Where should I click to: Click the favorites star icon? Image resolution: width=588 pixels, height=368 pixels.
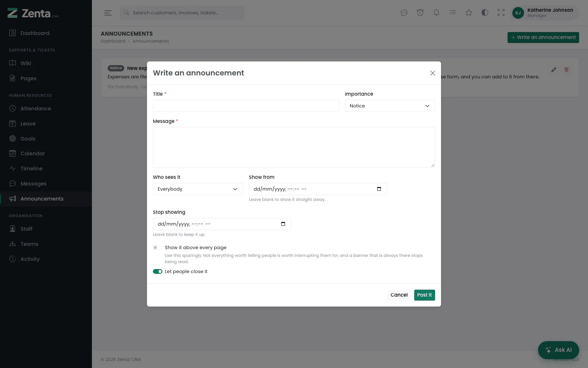click(469, 13)
